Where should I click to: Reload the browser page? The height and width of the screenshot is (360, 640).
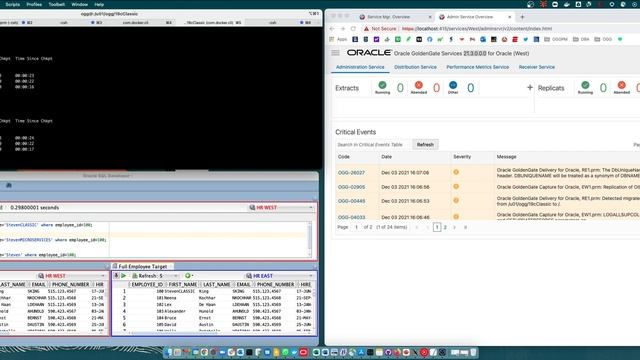pos(353,29)
